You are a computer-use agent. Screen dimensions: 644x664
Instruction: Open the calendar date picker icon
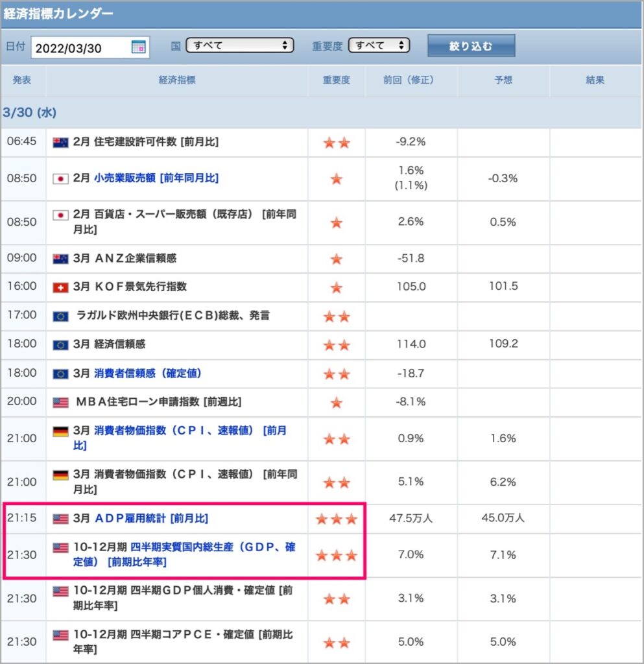click(x=138, y=47)
